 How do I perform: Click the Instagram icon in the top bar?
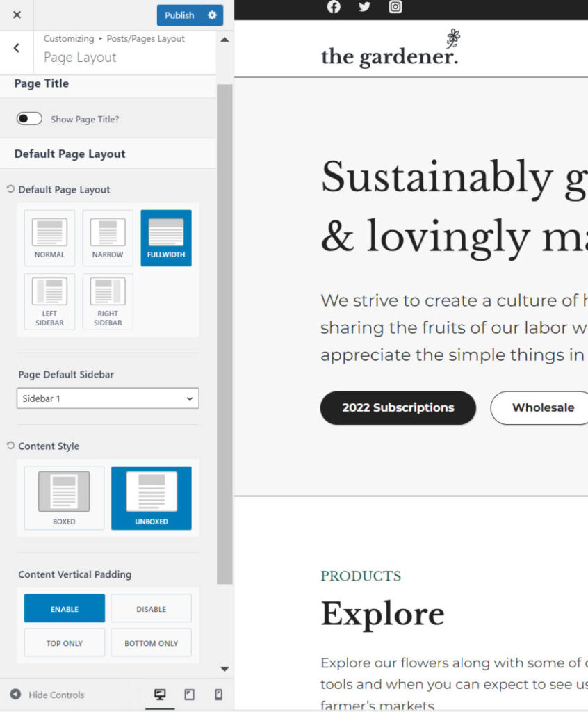pos(395,7)
